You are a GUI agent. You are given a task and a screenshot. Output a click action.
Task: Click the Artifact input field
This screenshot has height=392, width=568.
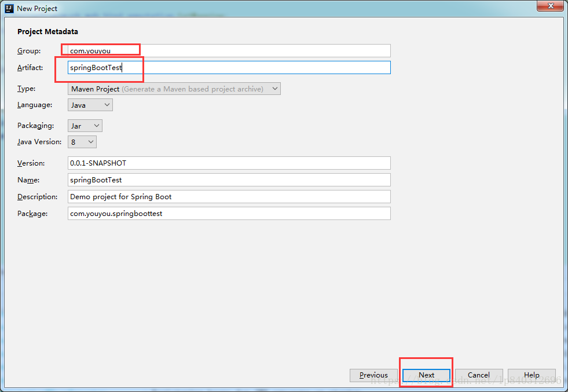point(229,68)
